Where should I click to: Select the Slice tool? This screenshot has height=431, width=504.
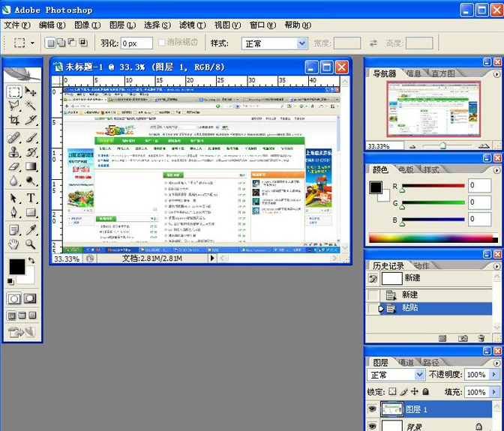tap(31, 120)
